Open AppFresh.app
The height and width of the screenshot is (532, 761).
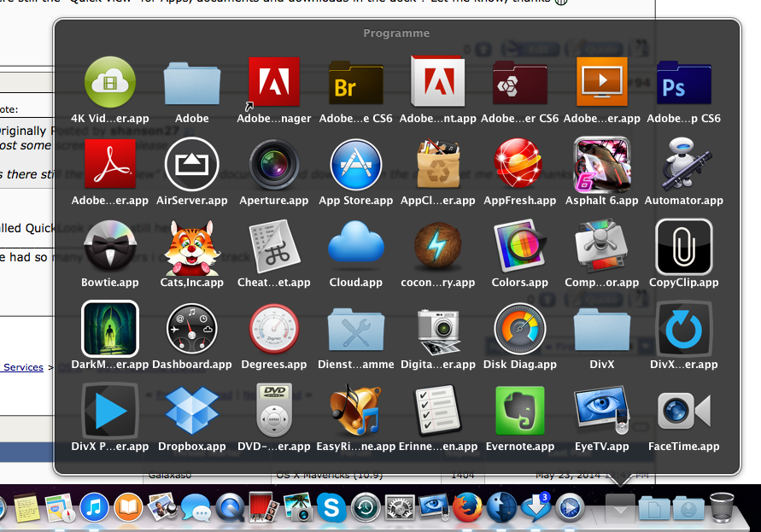point(518,163)
